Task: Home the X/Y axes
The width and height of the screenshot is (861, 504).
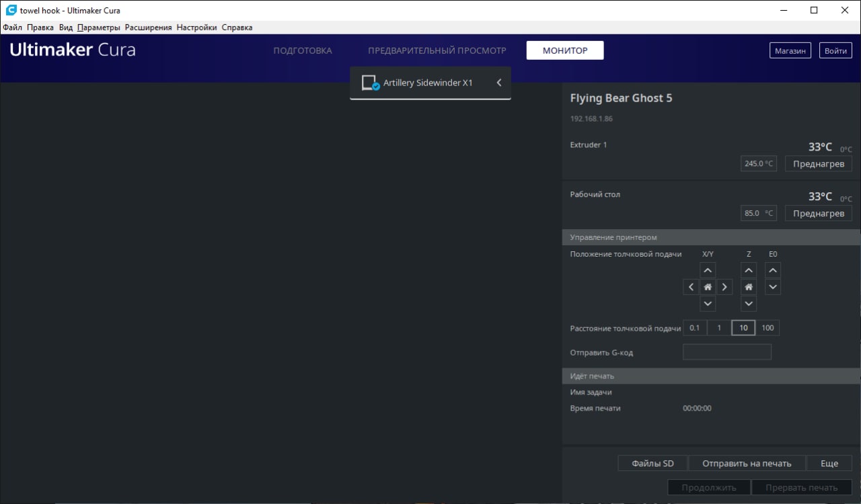Action: (708, 287)
